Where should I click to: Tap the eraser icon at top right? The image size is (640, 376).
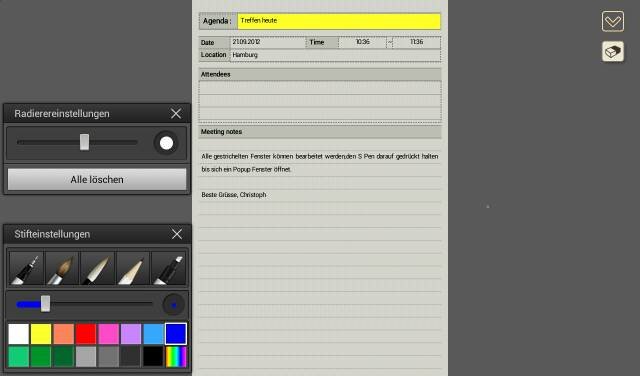tap(613, 51)
